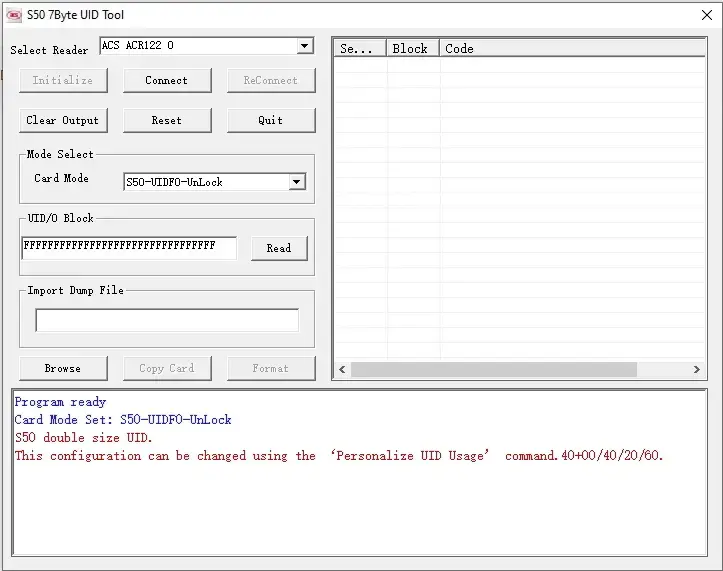Image resolution: width=723 pixels, height=571 pixels.
Task: Click Read next to UID/0 Block
Action: coord(279,248)
